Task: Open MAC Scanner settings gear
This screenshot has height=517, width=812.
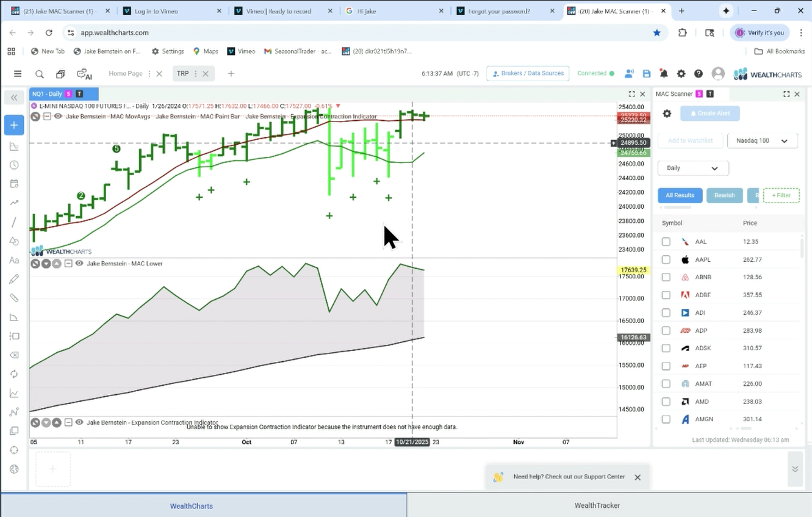Action: [x=667, y=114]
